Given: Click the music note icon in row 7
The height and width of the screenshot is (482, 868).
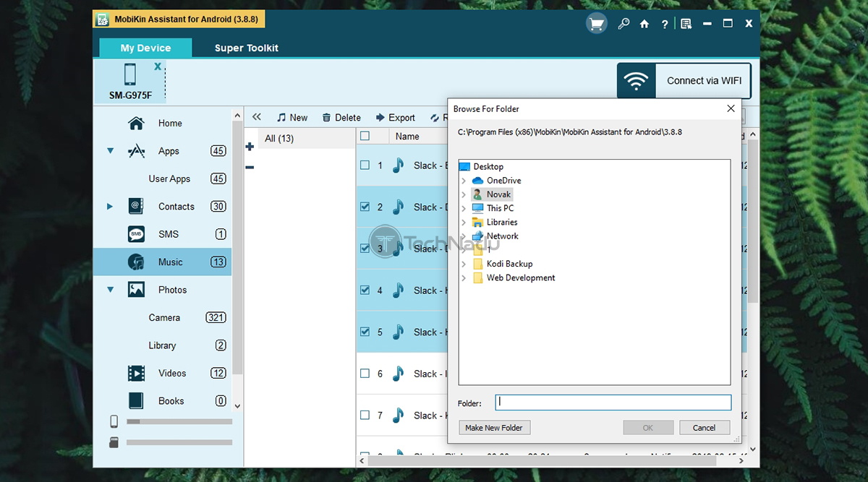Looking at the screenshot, I should 398,416.
